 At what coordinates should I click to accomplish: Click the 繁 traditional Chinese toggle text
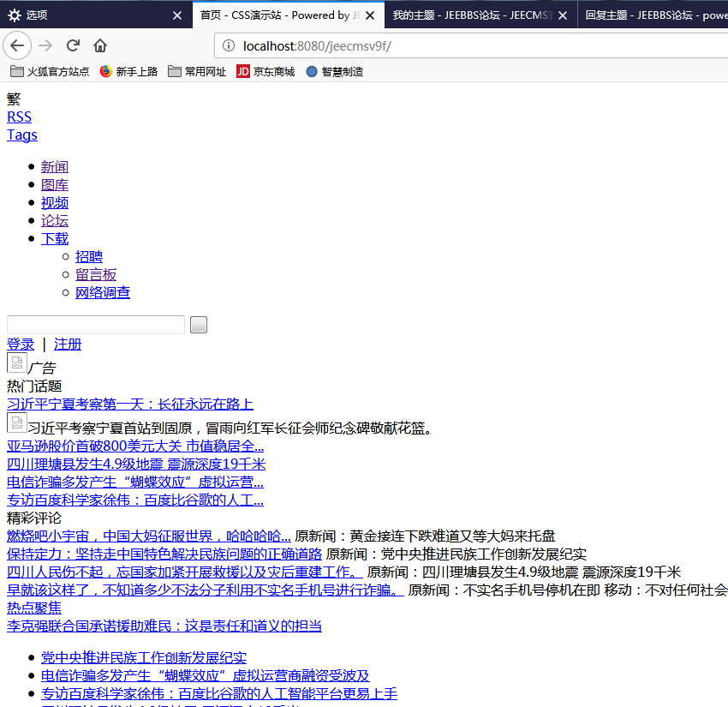[14, 99]
